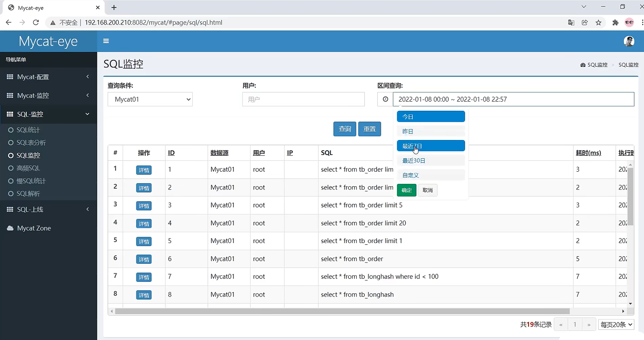
Task: Collapse the SQL-监控 menu
Action: [x=49, y=114]
